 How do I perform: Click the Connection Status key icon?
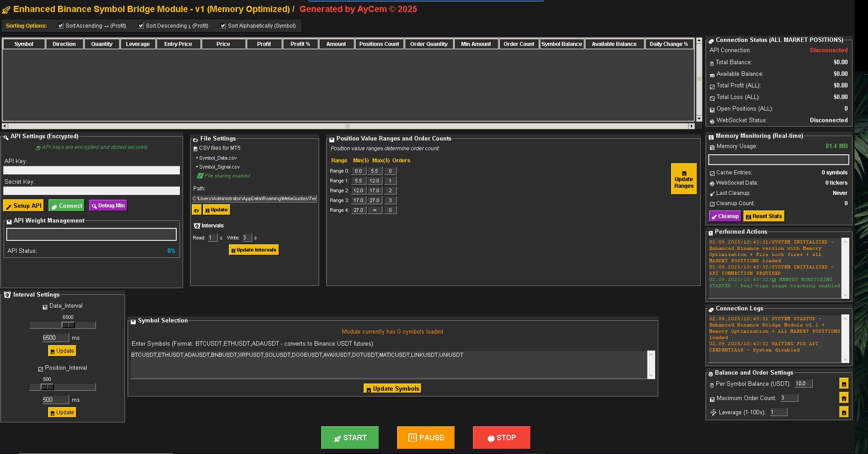pyautogui.click(x=711, y=41)
